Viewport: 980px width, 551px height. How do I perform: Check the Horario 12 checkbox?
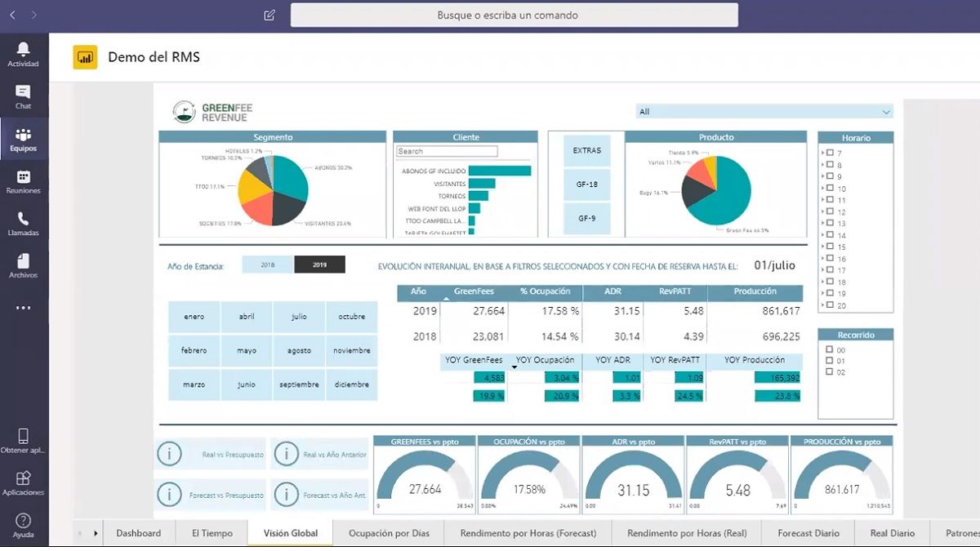point(830,211)
